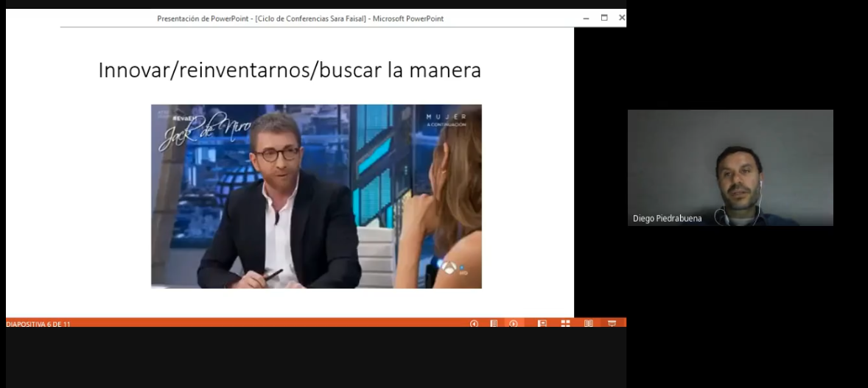Switch to Reading view book icon
Screen dimensions: 868x388
coord(589,323)
